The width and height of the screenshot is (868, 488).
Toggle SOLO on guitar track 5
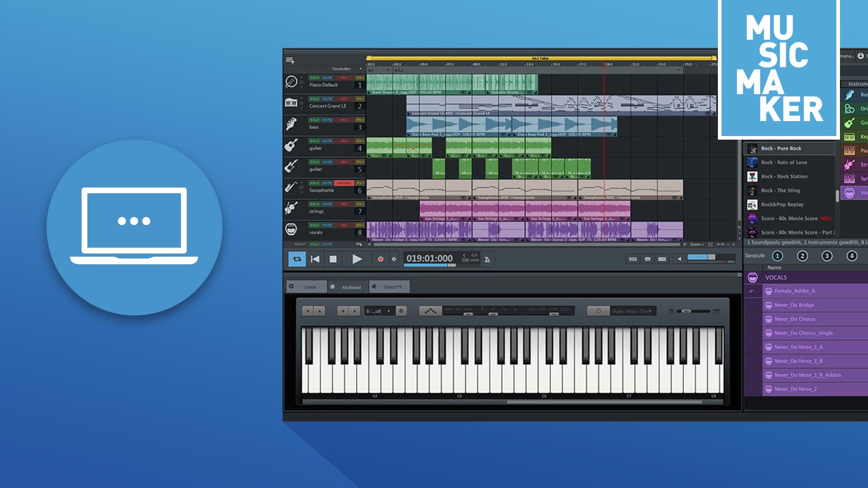(315, 162)
